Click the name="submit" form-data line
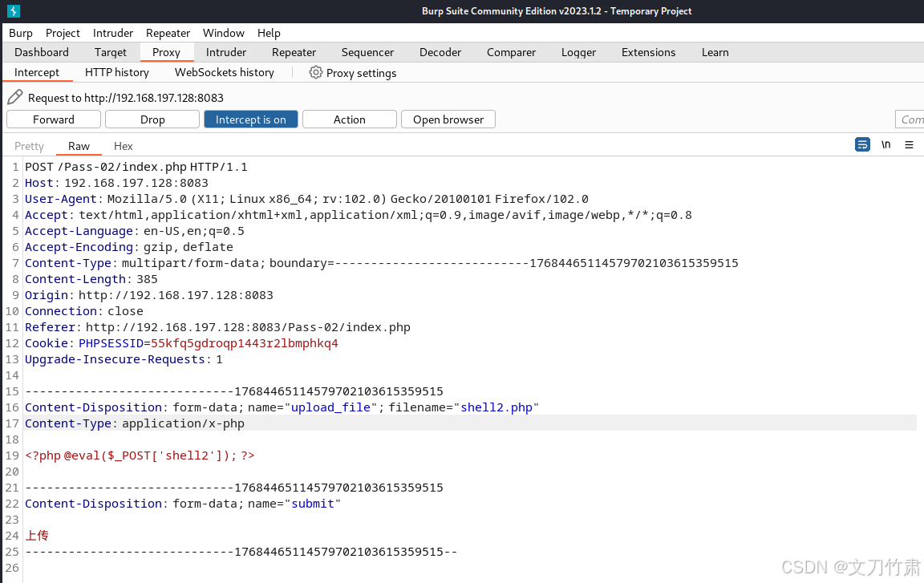924x583 pixels. coord(183,504)
